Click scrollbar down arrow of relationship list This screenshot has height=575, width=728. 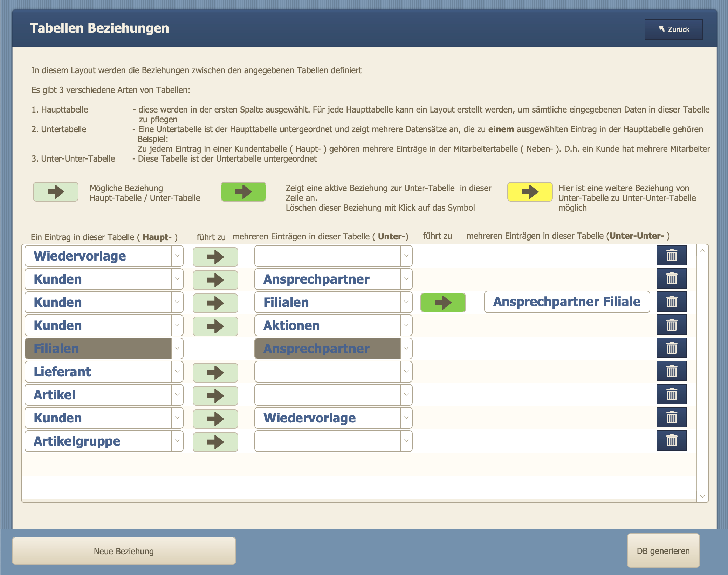702,496
